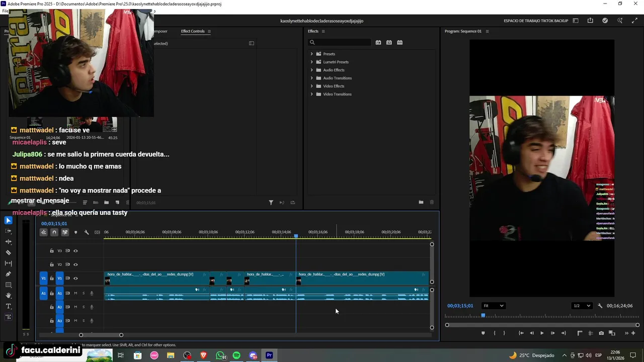
Task: Open the Effect Controls panel menu
Action: tap(209, 31)
